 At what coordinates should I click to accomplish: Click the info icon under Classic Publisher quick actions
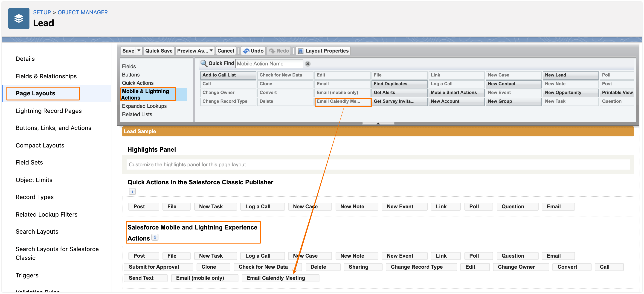pyautogui.click(x=132, y=191)
